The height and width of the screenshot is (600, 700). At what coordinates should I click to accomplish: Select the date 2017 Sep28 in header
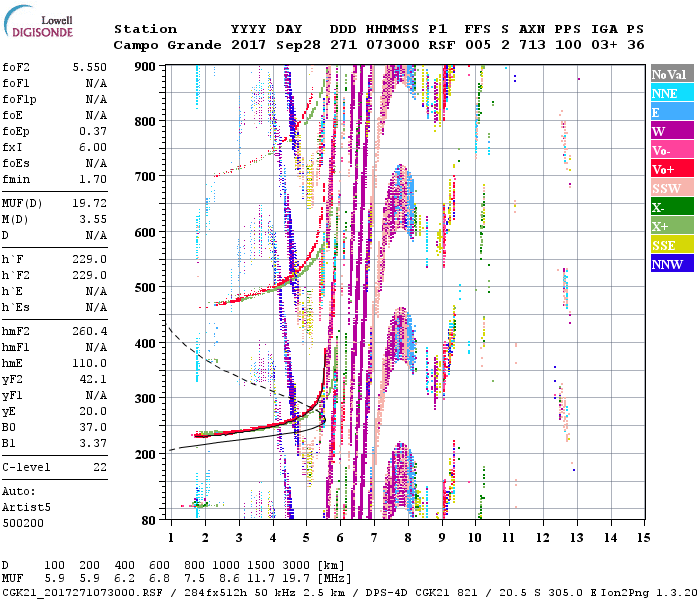[268, 45]
